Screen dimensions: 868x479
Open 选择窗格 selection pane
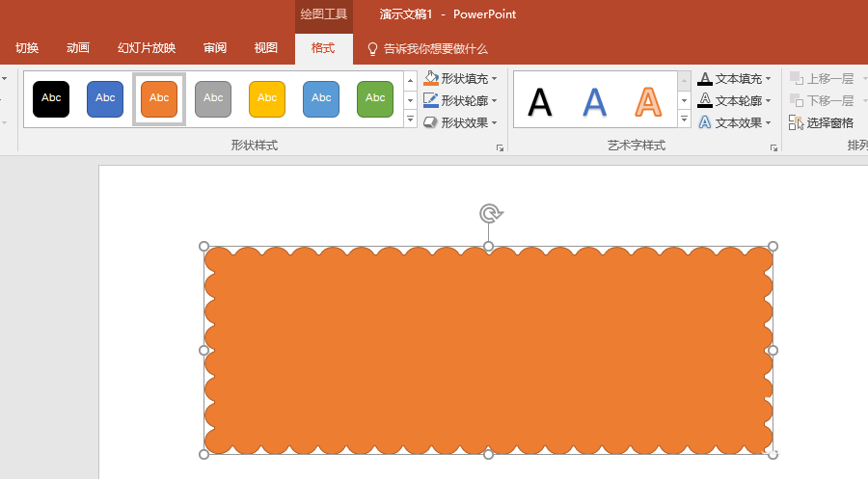pos(822,122)
